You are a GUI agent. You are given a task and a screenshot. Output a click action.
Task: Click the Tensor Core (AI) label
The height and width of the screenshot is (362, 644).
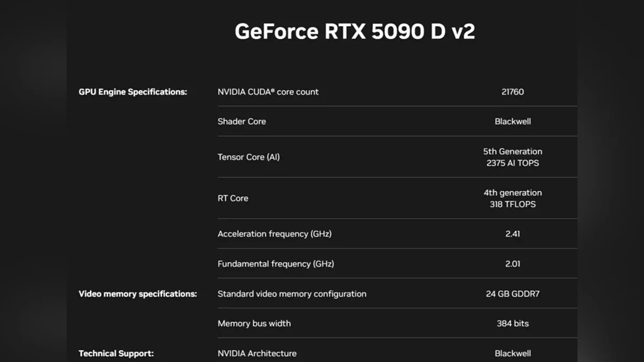pos(248,157)
